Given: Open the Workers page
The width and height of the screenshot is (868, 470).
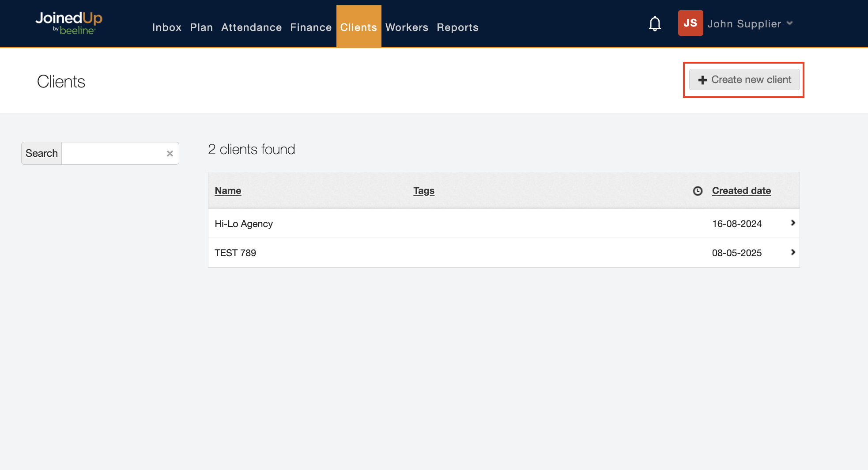Looking at the screenshot, I should point(407,27).
